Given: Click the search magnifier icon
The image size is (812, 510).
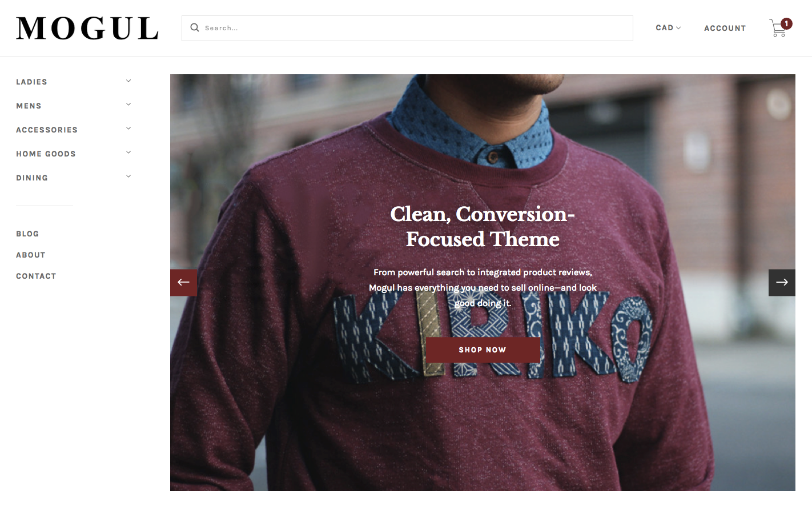Looking at the screenshot, I should click(195, 27).
